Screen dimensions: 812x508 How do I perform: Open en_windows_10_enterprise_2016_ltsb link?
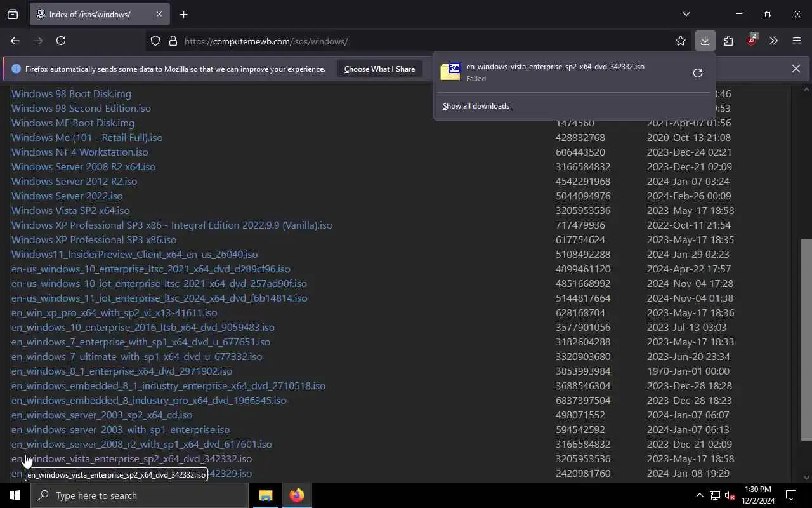143,327
